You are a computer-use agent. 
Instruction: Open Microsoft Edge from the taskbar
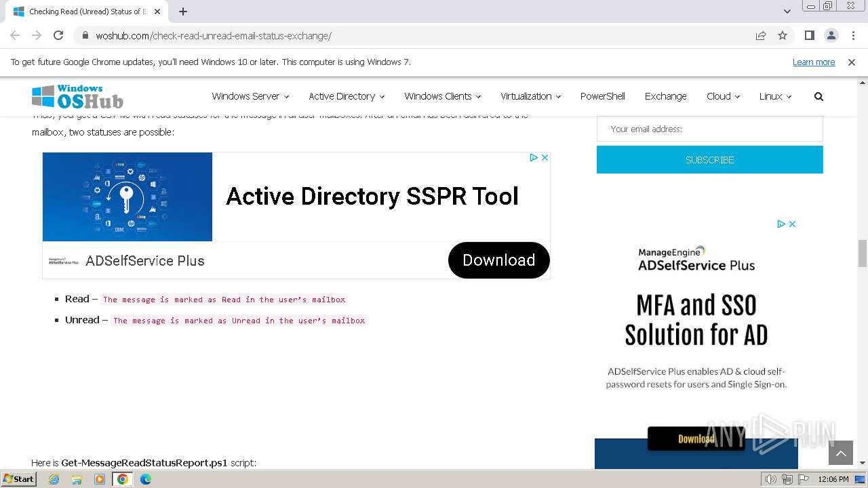pos(146,479)
